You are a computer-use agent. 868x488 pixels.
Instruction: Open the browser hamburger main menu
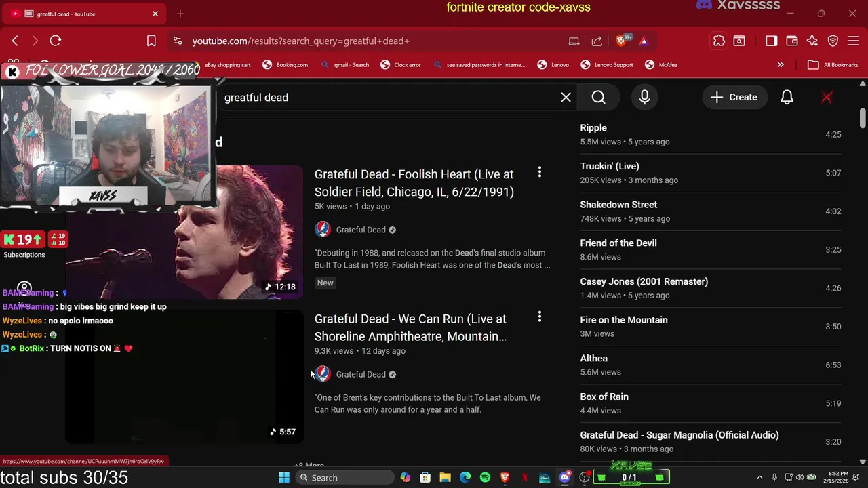click(853, 41)
